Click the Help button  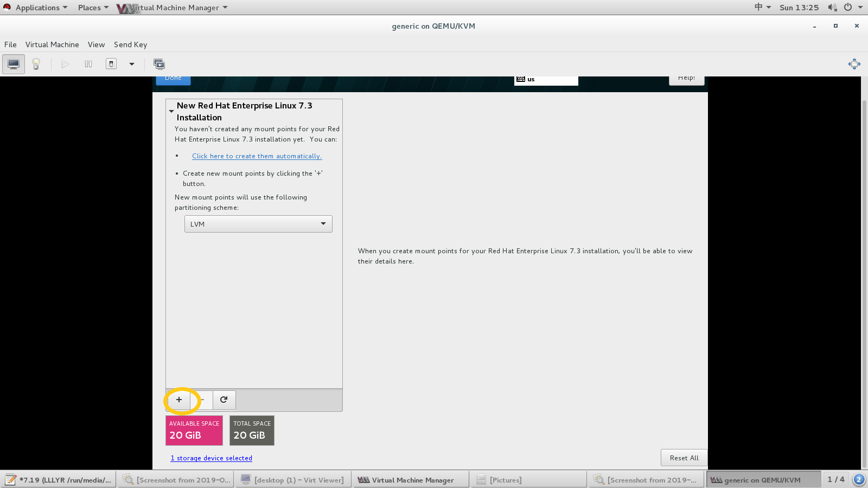(686, 80)
